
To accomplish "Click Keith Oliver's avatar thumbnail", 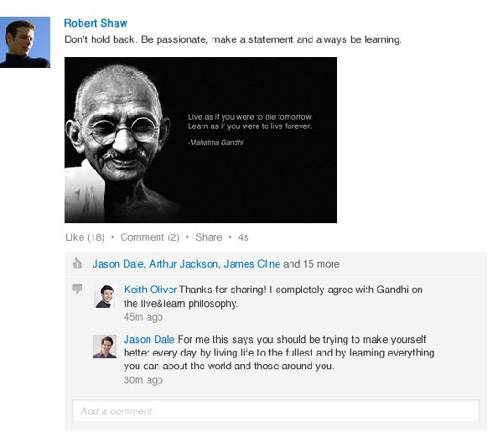I will point(104,296).
